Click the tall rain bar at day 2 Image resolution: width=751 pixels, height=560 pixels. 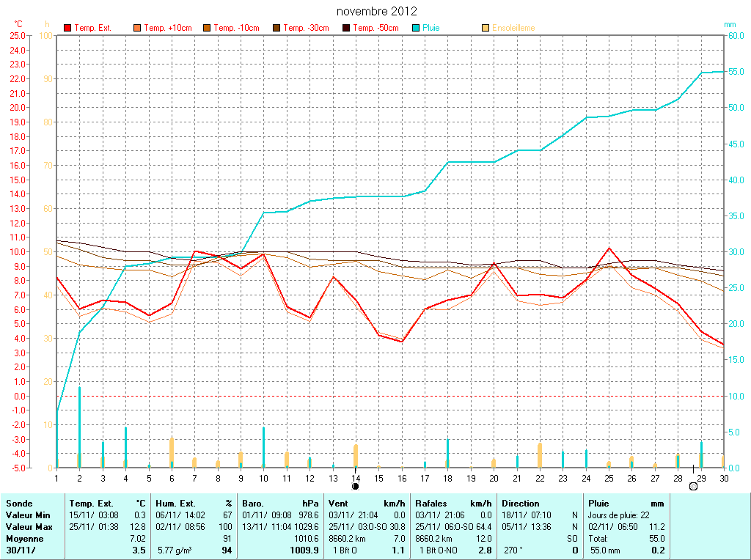tap(79, 427)
